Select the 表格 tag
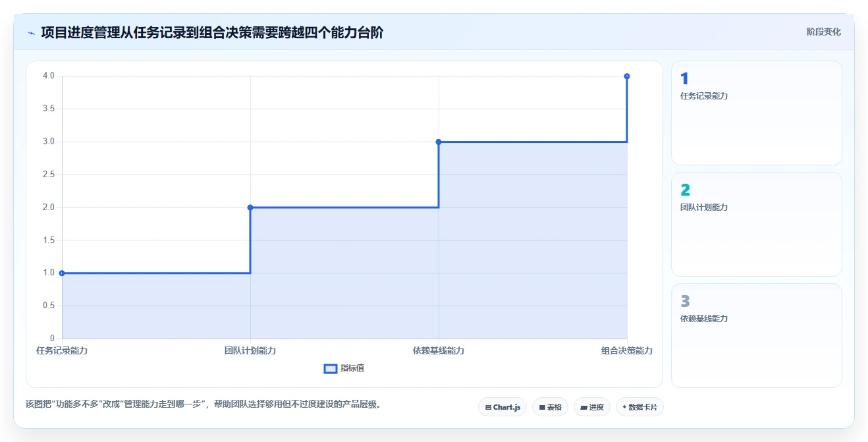Screen dimensions: 868x442 [x=551, y=407]
